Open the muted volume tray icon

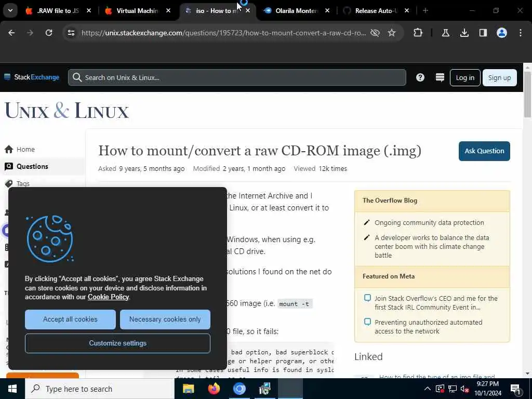coord(465,389)
